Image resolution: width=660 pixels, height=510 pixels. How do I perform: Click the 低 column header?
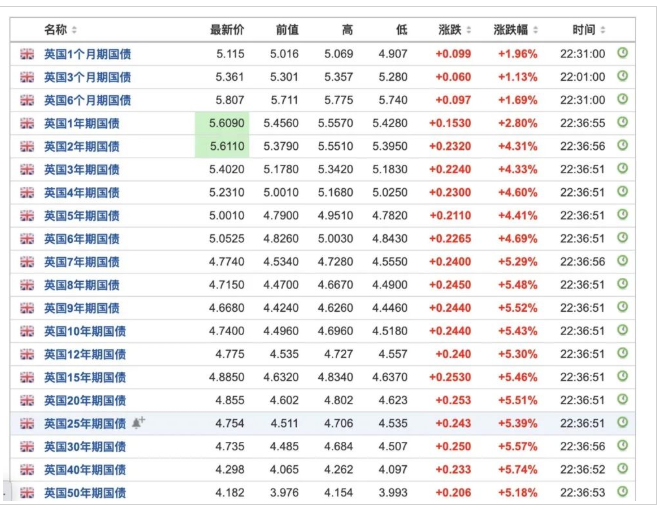[402, 30]
